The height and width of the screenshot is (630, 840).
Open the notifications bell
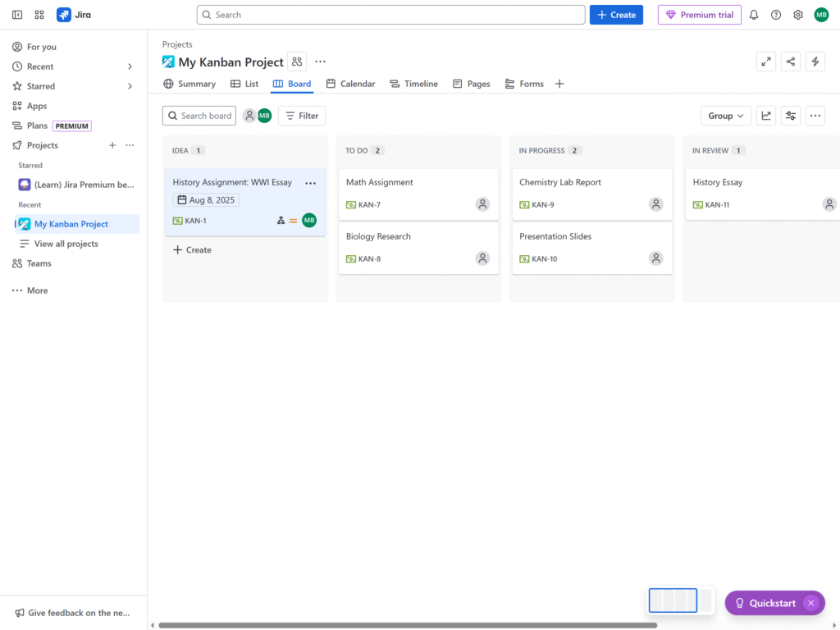tap(754, 15)
